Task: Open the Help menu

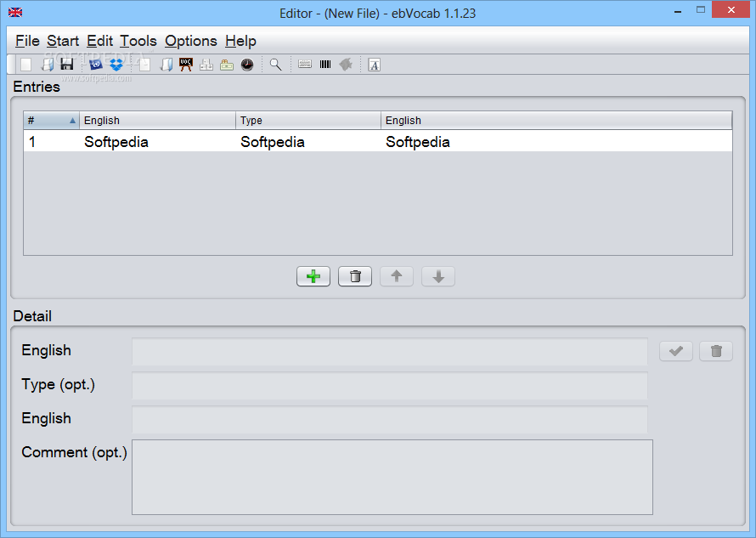Action: coord(240,41)
